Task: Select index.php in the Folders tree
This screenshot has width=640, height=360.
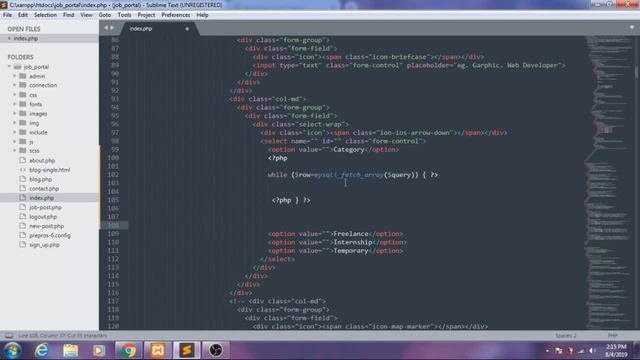Action: pos(49,198)
